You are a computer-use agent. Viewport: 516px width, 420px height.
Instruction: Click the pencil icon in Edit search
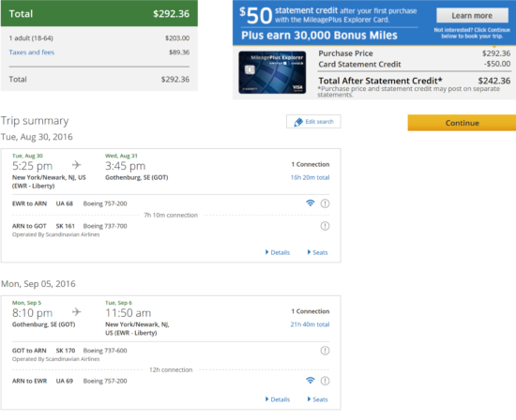pos(298,122)
